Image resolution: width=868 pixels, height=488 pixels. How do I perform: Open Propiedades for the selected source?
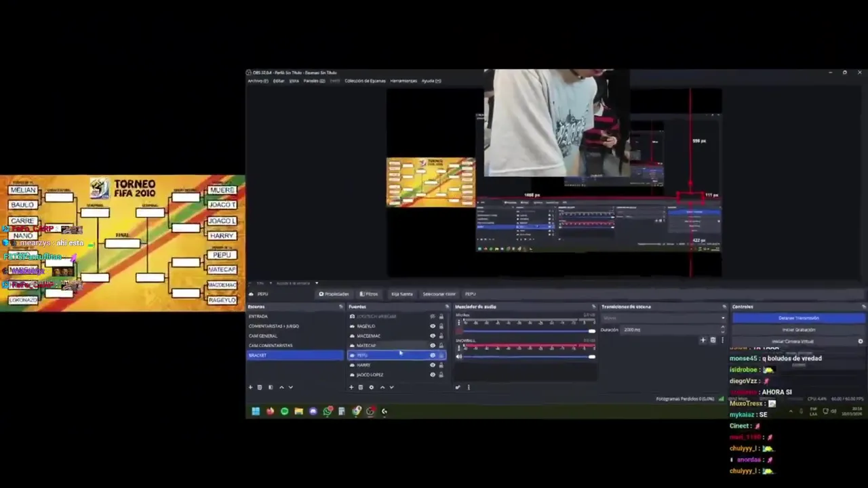[334, 294]
